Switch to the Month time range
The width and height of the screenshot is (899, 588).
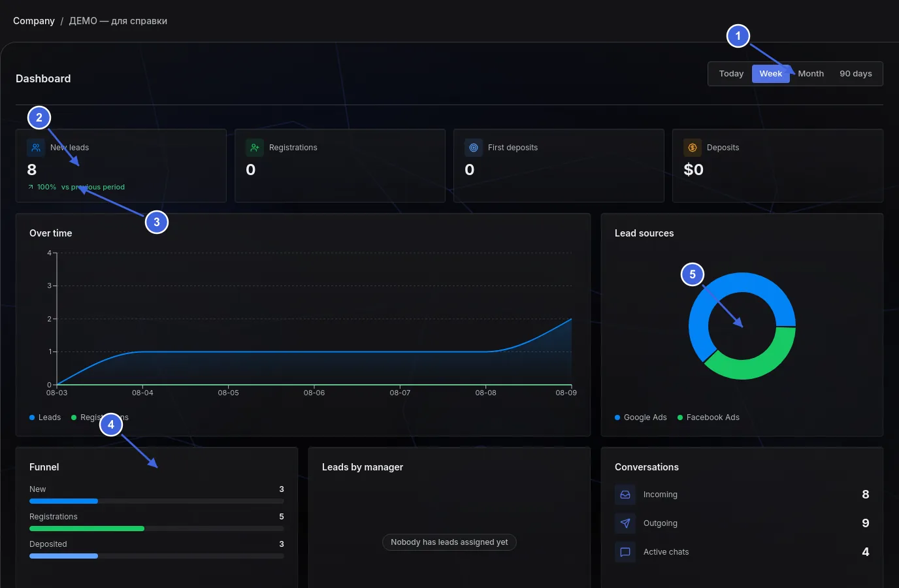pos(811,74)
